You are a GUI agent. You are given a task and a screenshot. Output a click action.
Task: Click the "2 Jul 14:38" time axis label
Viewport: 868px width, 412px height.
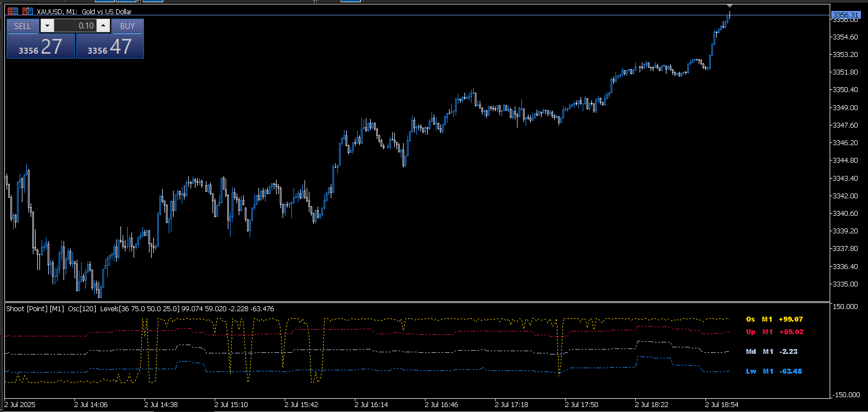(161, 405)
